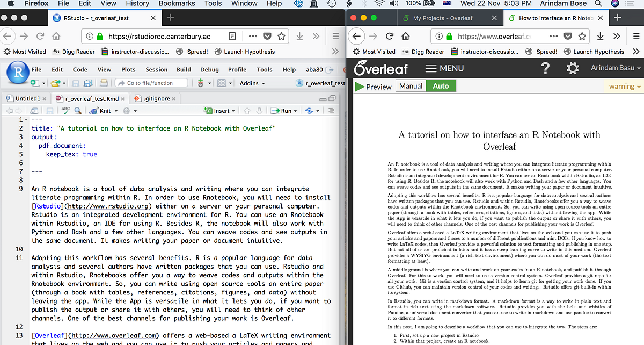Open the r_overleaf_test project menu
Screen dimensions: 644x345
click(321, 83)
